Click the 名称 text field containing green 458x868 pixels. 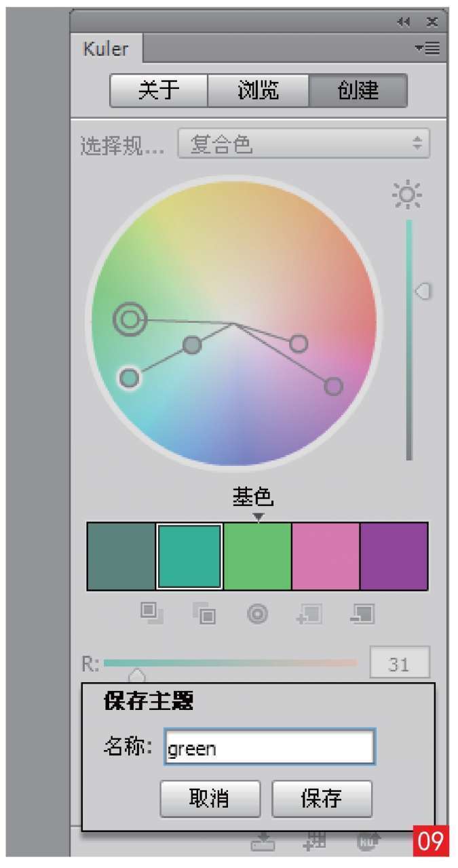[x=269, y=747]
